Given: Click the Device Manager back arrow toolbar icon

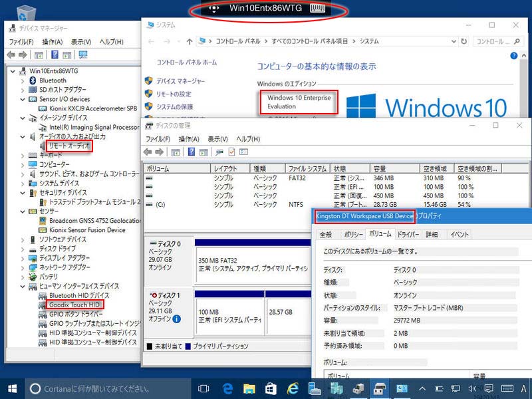Looking at the screenshot, I should [x=11, y=55].
